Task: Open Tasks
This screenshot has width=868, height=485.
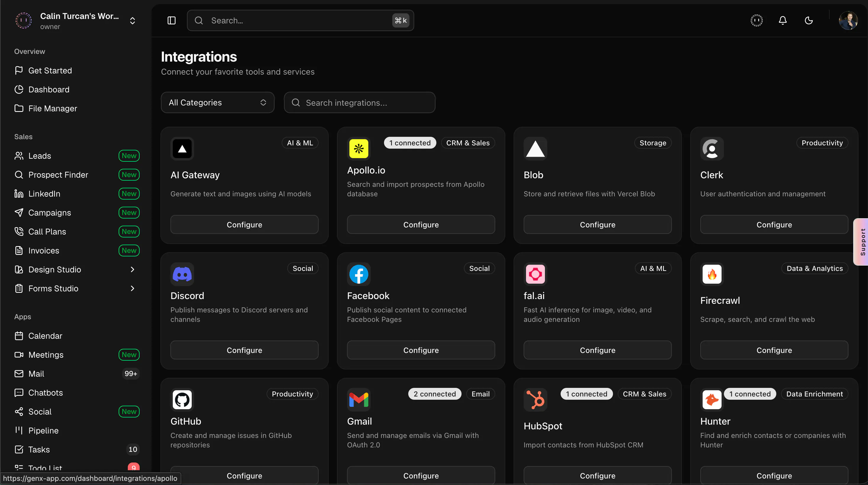Action: tap(77, 449)
